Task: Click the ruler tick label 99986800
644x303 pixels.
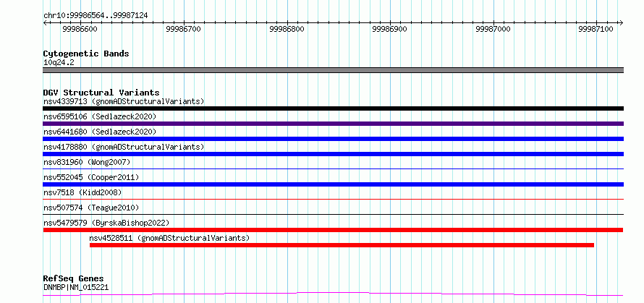Action: [287, 29]
